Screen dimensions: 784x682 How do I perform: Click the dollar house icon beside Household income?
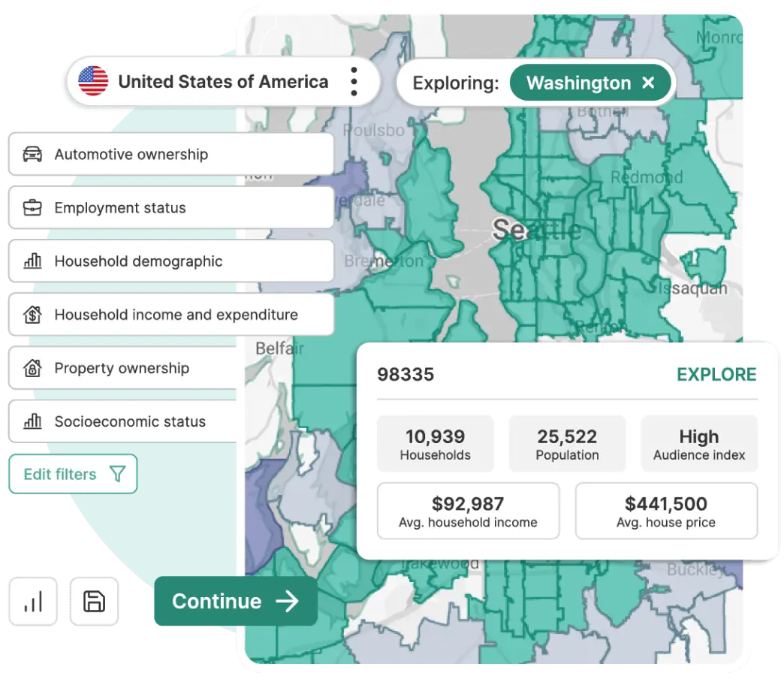pyautogui.click(x=32, y=315)
